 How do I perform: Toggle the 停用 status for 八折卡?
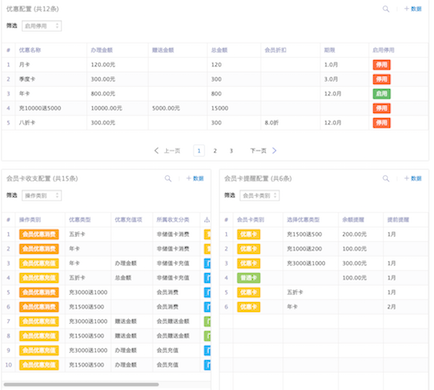(382, 123)
